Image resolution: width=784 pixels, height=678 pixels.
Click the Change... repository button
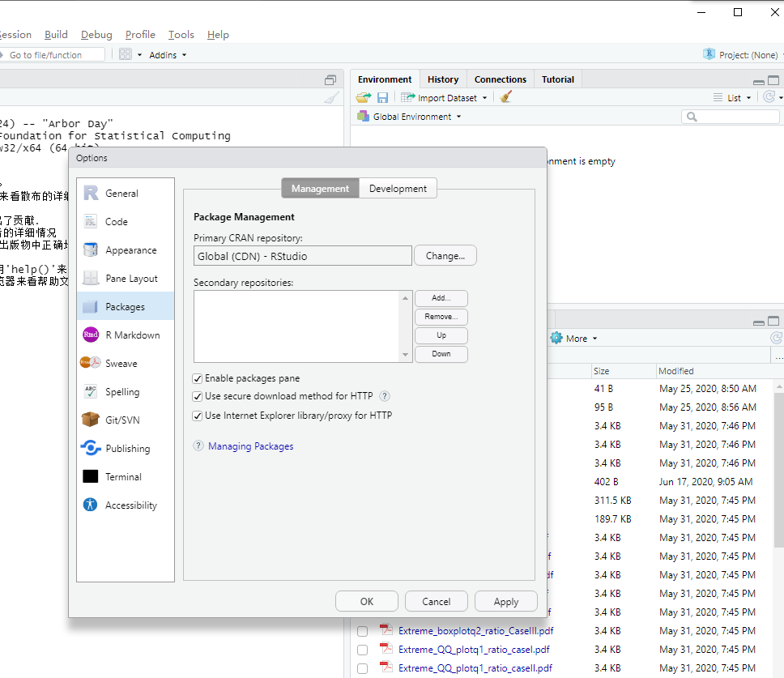click(x=445, y=256)
